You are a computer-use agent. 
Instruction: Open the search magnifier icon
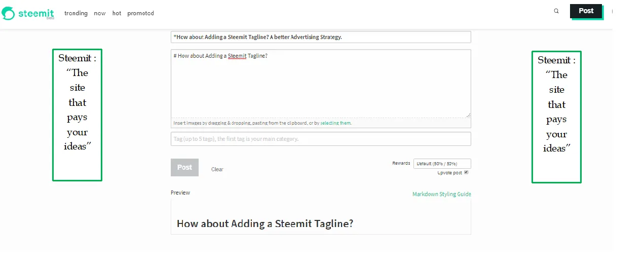[x=556, y=11]
